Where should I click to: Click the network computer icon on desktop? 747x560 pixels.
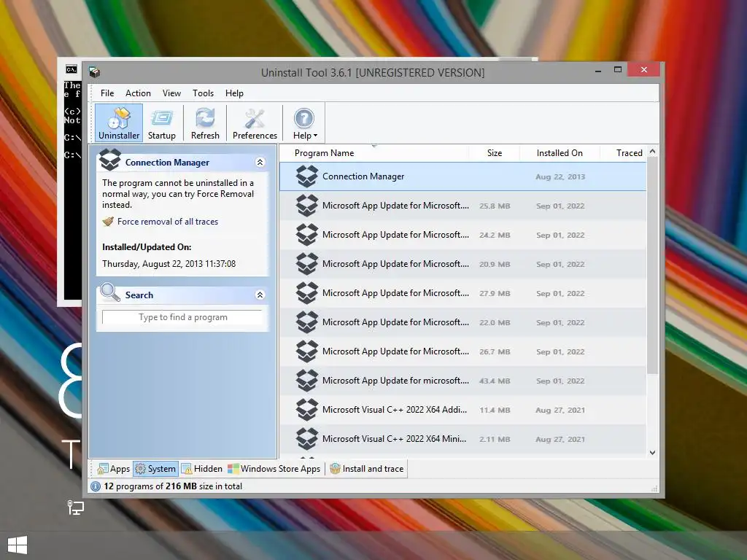75,507
